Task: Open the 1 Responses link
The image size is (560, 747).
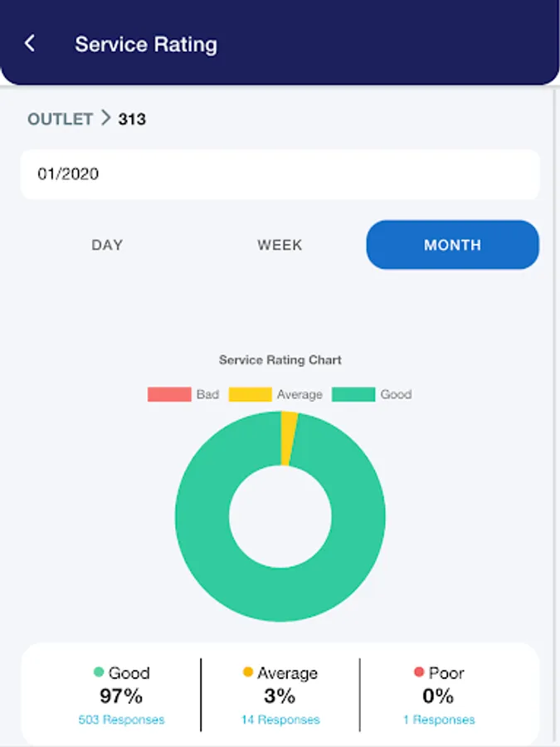Action: [x=439, y=720]
